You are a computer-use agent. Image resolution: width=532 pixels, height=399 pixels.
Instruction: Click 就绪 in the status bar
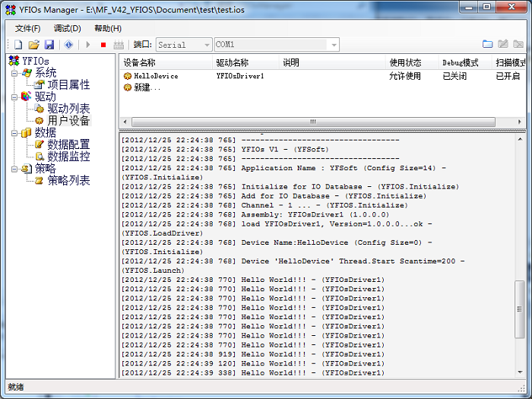pyautogui.click(x=16, y=387)
